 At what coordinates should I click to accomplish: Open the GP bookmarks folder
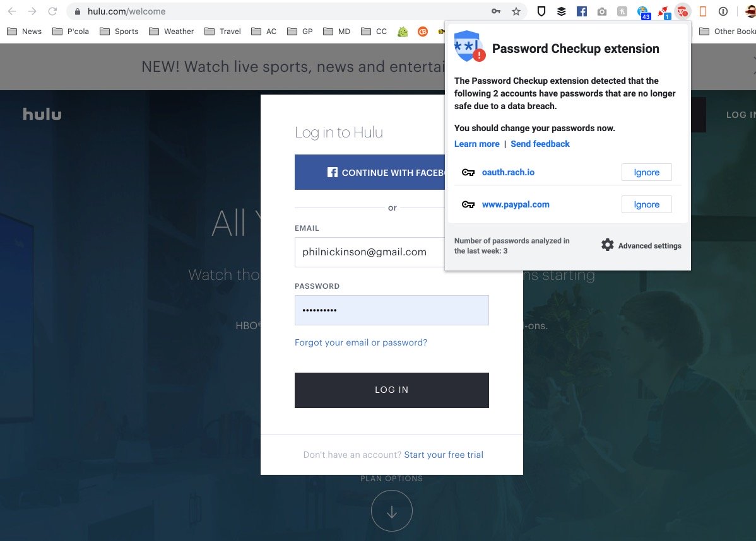300,32
